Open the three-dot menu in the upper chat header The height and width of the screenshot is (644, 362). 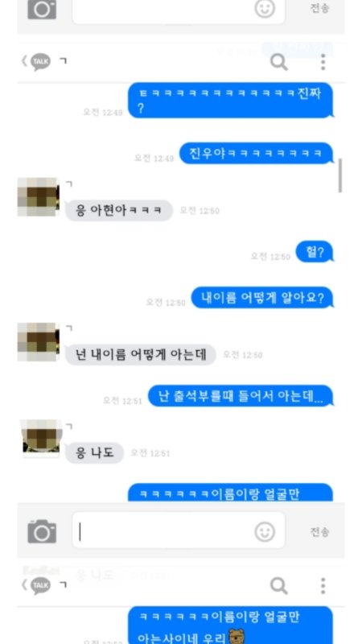[x=323, y=62]
